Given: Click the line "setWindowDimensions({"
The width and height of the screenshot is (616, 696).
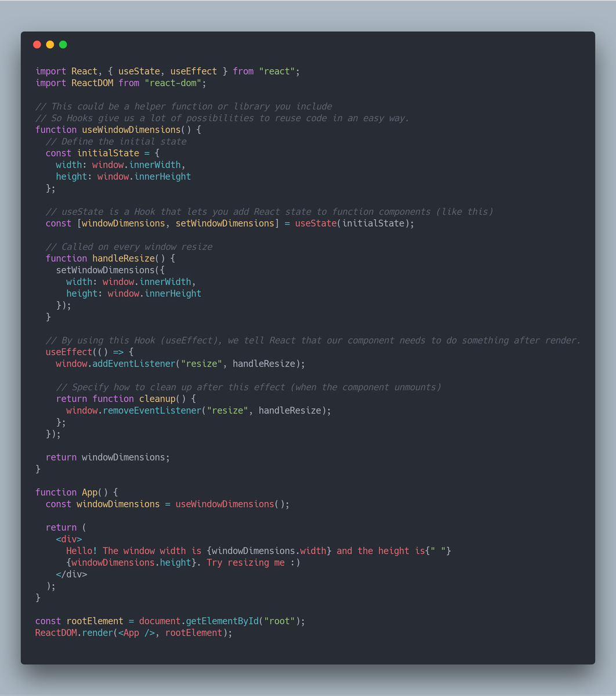Looking at the screenshot, I should click(x=110, y=270).
